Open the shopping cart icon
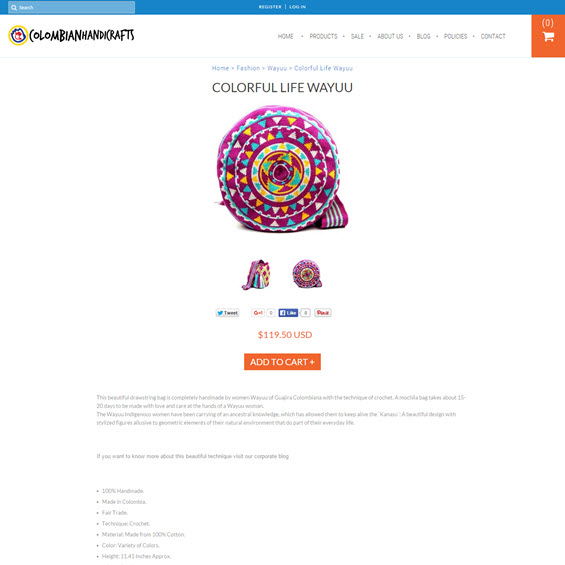This screenshot has width=565, height=565. [548, 36]
